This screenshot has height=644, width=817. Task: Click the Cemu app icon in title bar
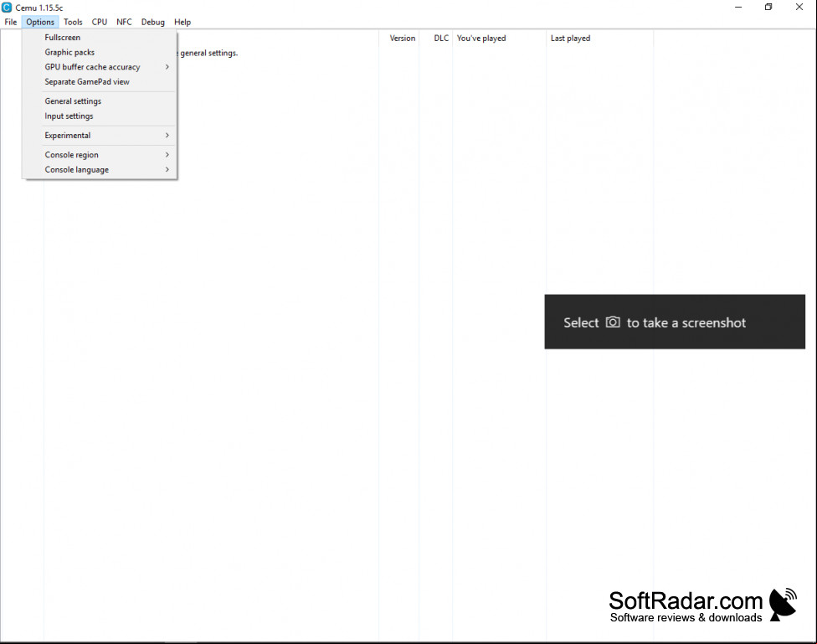7,8
